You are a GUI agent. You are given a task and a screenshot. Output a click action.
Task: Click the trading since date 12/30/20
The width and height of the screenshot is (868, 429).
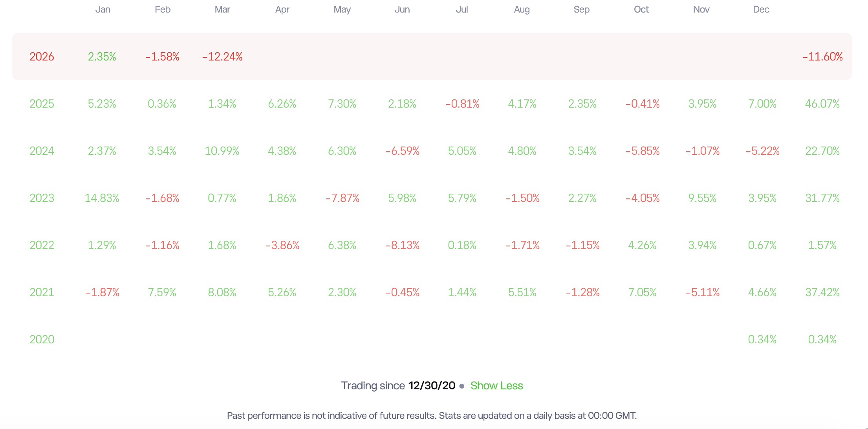point(432,386)
